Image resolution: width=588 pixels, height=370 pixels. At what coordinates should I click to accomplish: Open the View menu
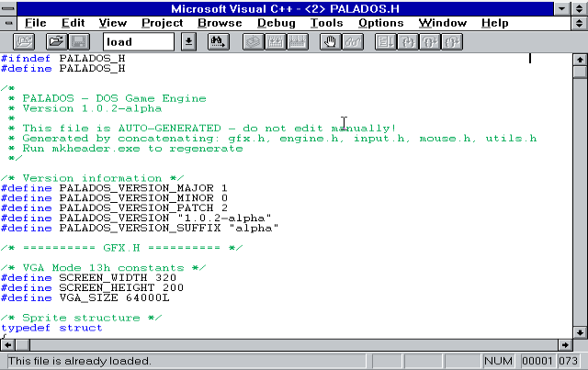112,23
